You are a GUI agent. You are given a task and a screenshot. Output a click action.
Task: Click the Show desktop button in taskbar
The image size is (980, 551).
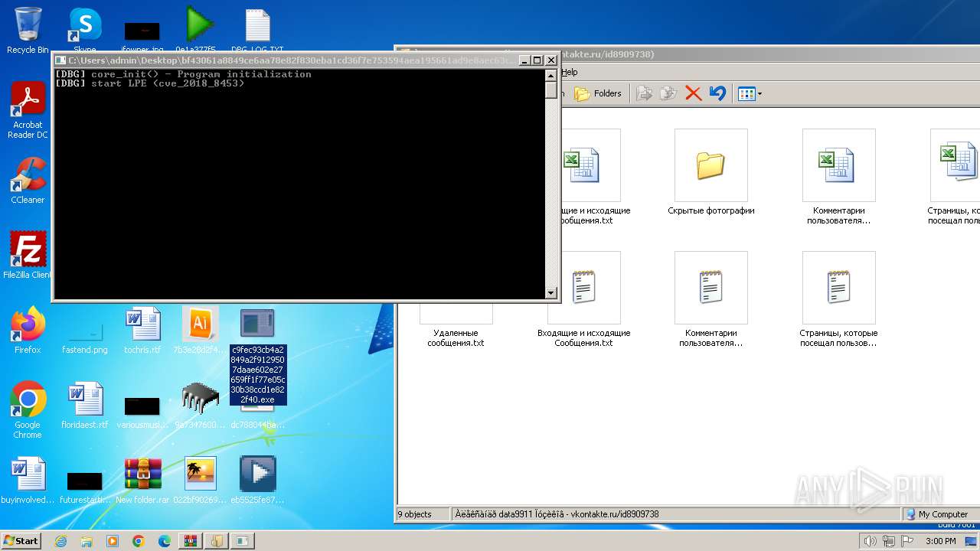tap(972, 541)
